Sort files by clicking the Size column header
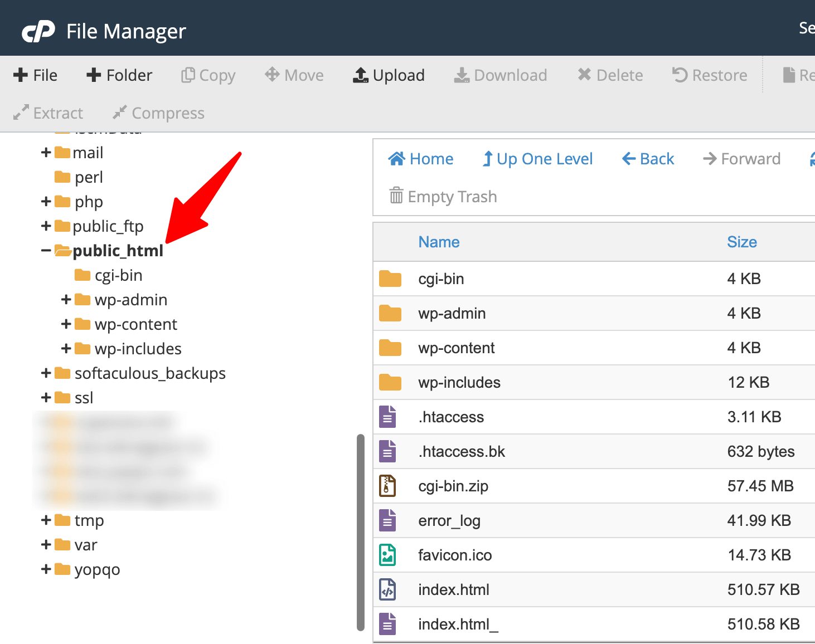 [741, 242]
